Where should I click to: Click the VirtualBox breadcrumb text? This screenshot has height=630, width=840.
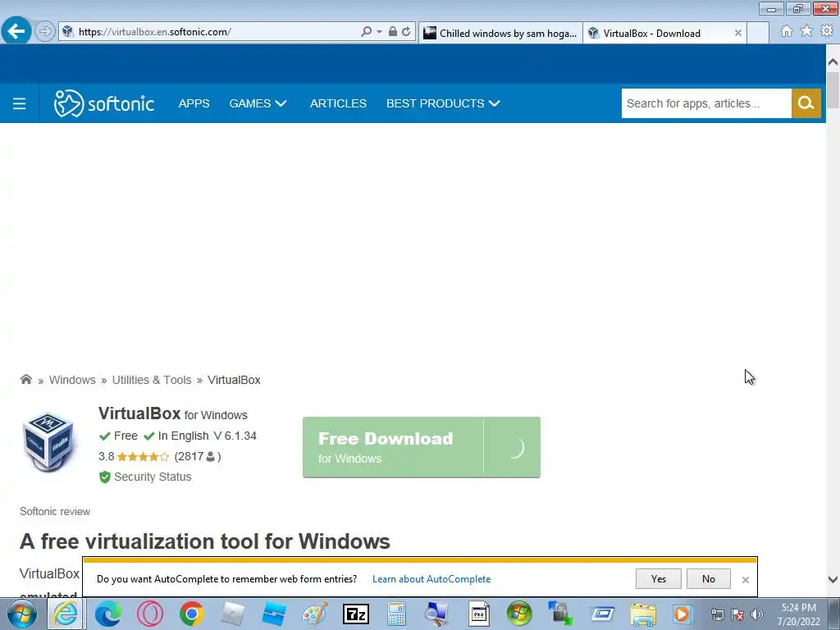click(x=234, y=380)
